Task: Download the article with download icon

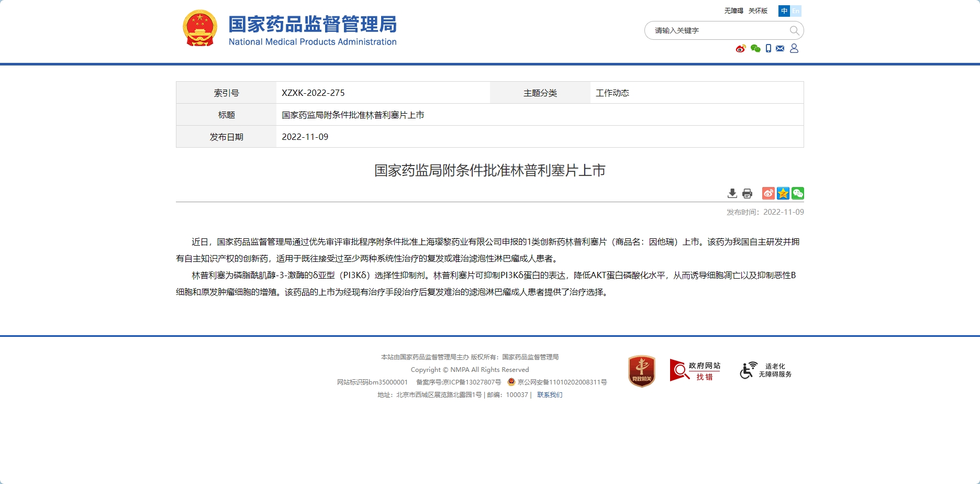Action: [x=732, y=193]
